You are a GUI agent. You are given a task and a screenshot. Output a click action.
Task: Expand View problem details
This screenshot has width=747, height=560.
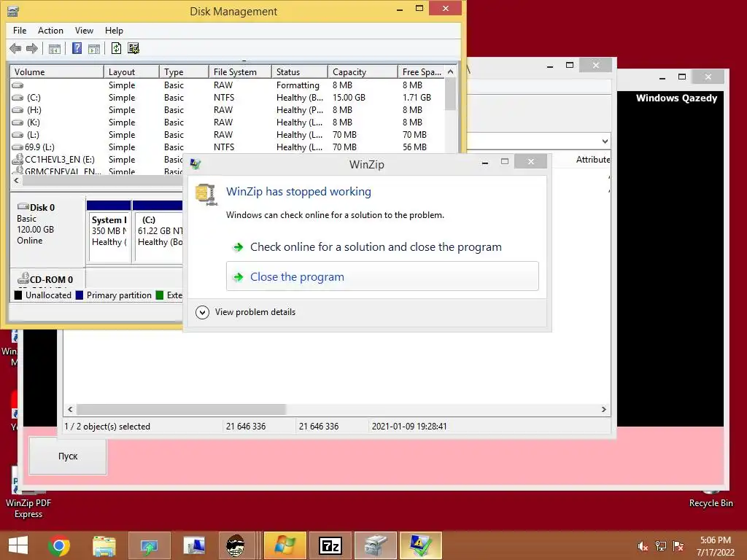click(x=246, y=312)
